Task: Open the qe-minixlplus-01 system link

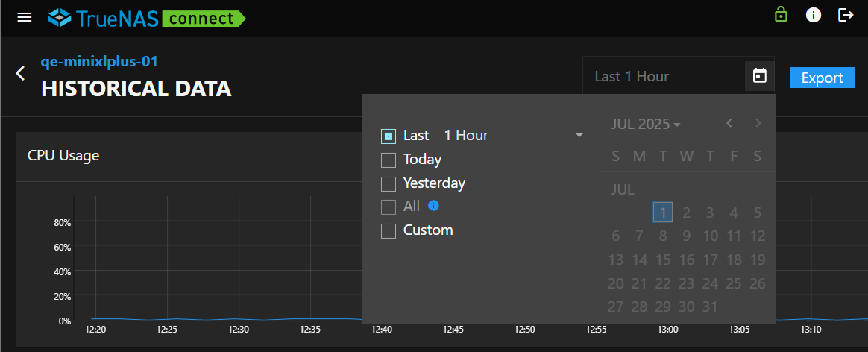Action: pos(99,62)
